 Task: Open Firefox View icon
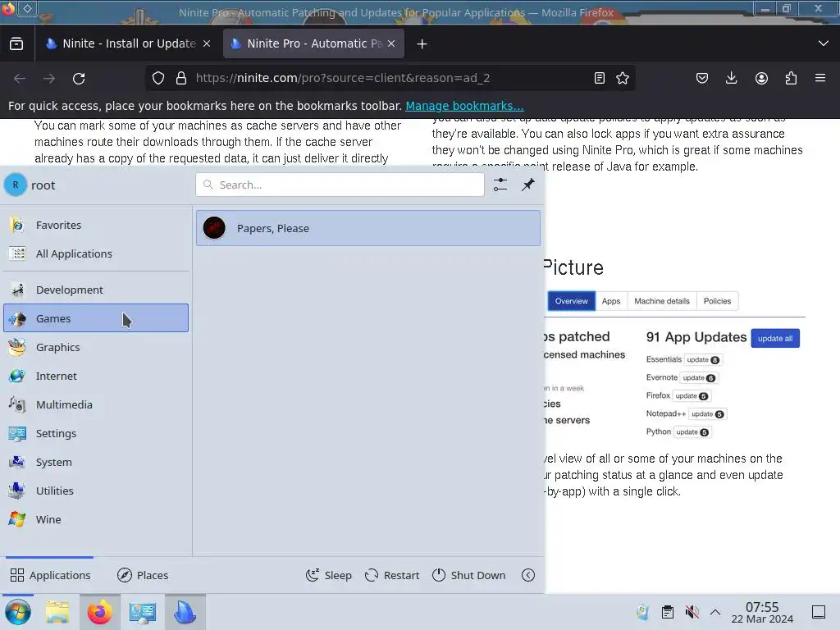tap(16, 44)
